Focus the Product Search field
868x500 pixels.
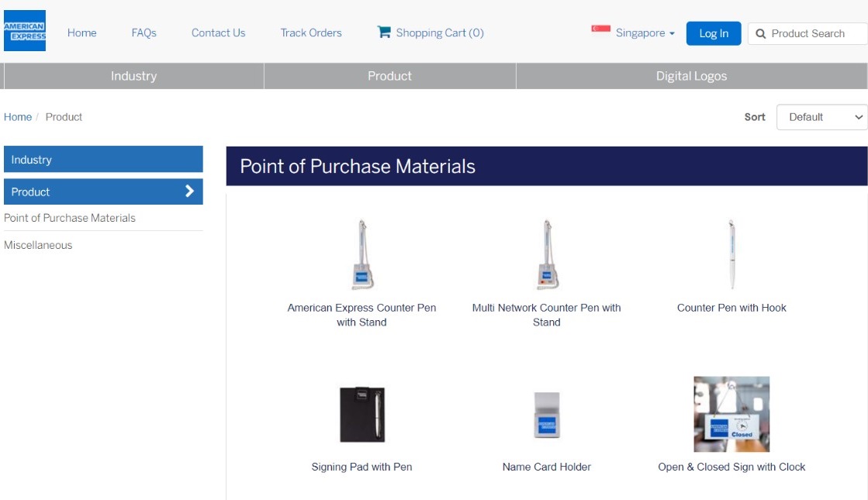(808, 34)
